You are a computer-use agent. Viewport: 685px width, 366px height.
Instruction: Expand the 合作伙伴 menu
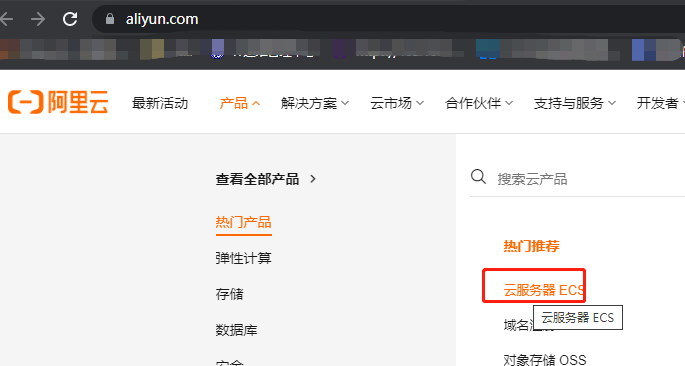point(478,103)
